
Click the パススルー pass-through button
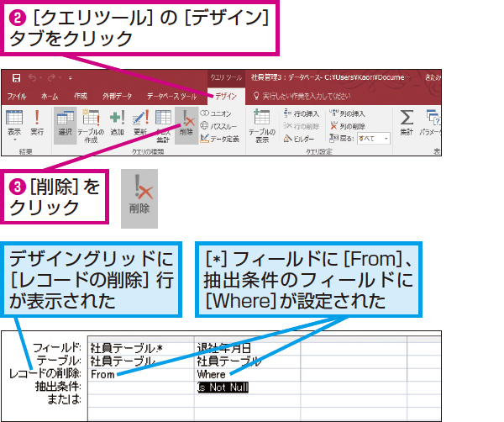click(219, 124)
